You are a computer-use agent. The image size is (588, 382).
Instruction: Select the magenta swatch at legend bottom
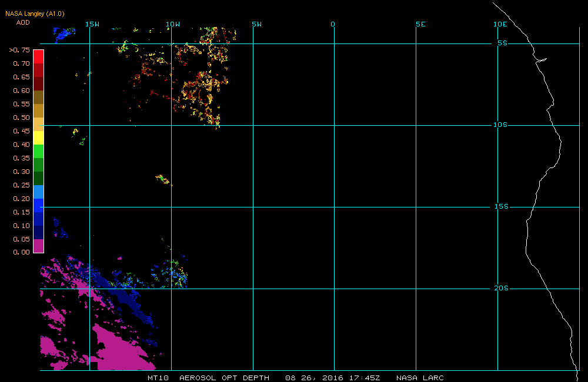click(x=38, y=246)
